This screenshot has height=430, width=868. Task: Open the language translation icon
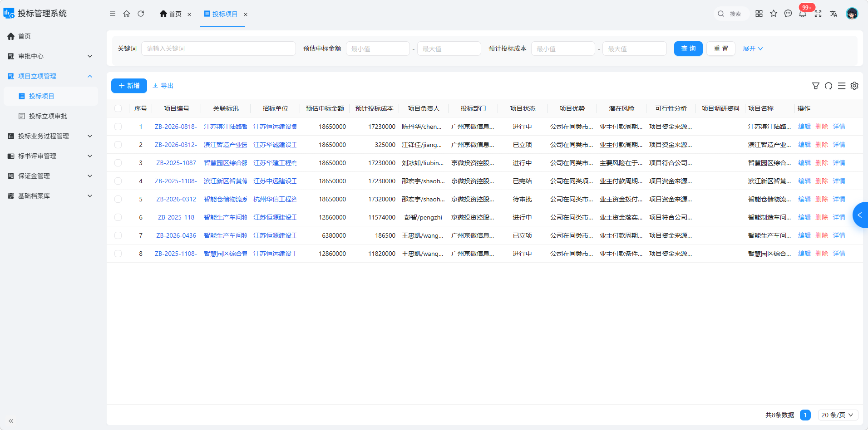click(x=833, y=14)
